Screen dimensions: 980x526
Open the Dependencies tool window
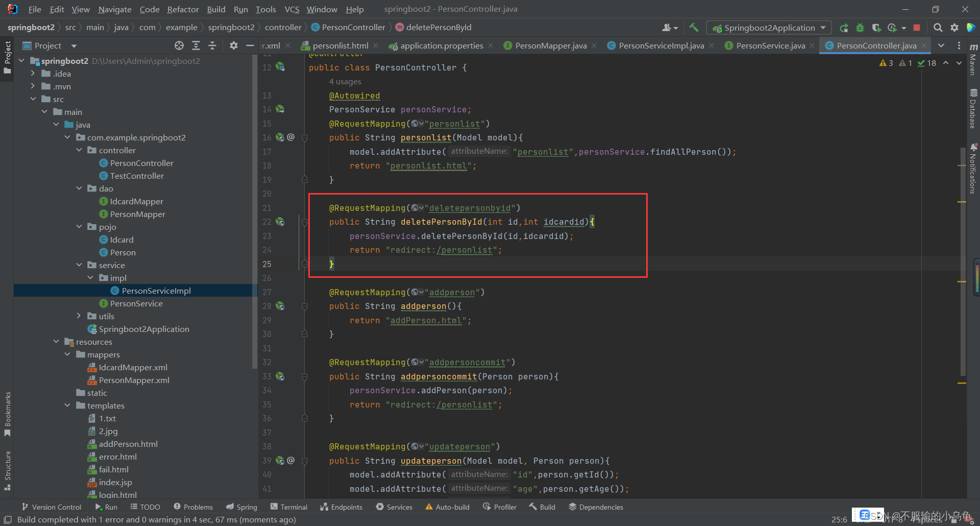point(596,507)
